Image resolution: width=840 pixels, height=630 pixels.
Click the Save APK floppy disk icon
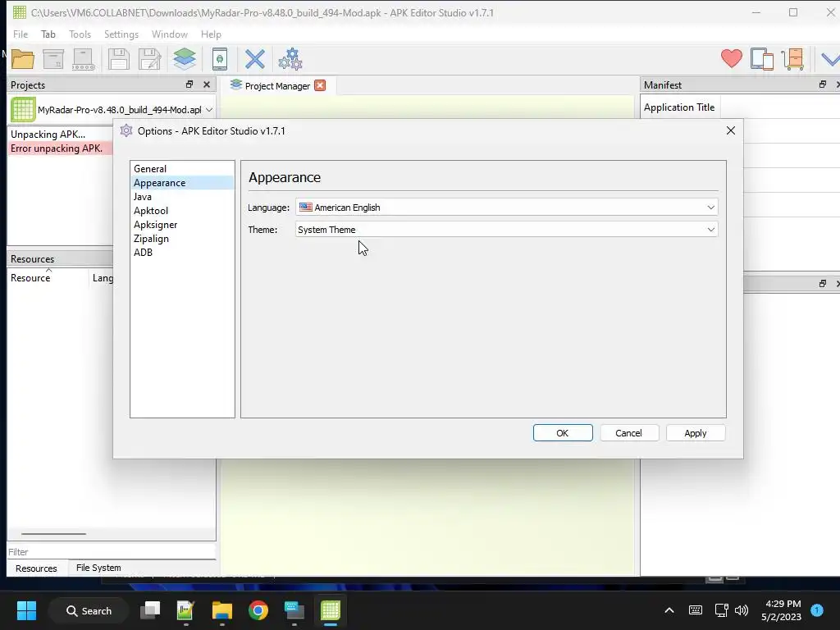(x=118, y=59)
